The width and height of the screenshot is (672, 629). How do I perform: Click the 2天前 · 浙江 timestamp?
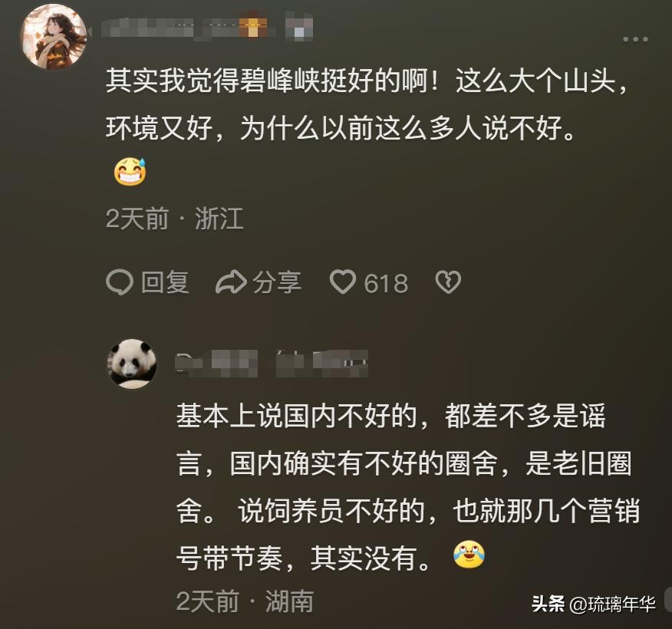[175, 219]
